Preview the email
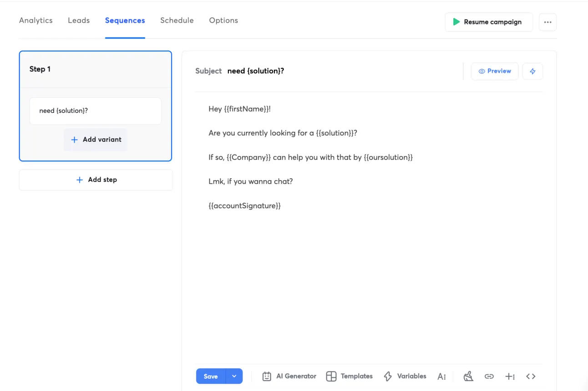This screenshot has width=588, height=391. pos(495,71)
